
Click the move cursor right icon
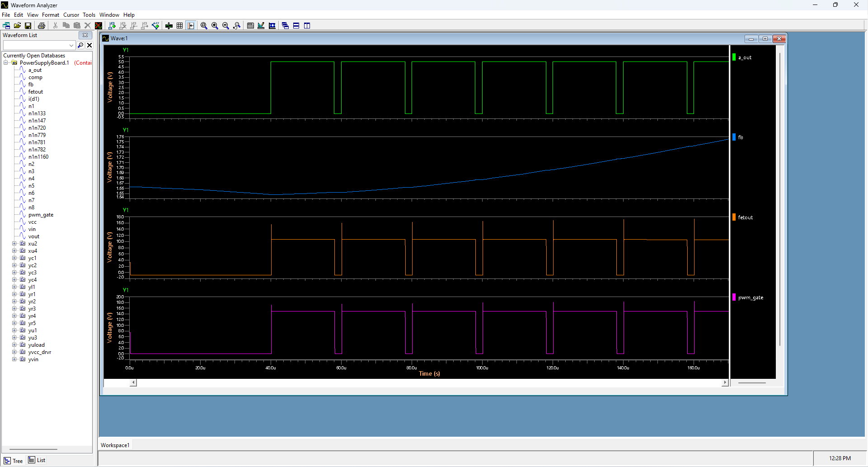[x=145, y=26]
